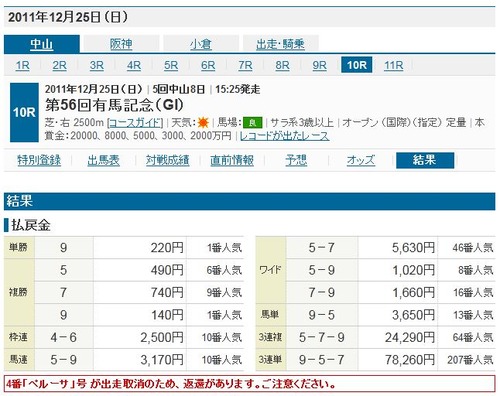The height and width of the screenshot is (396, 500).
Task: Go to race 5R
Action: (x=171, y=65)
